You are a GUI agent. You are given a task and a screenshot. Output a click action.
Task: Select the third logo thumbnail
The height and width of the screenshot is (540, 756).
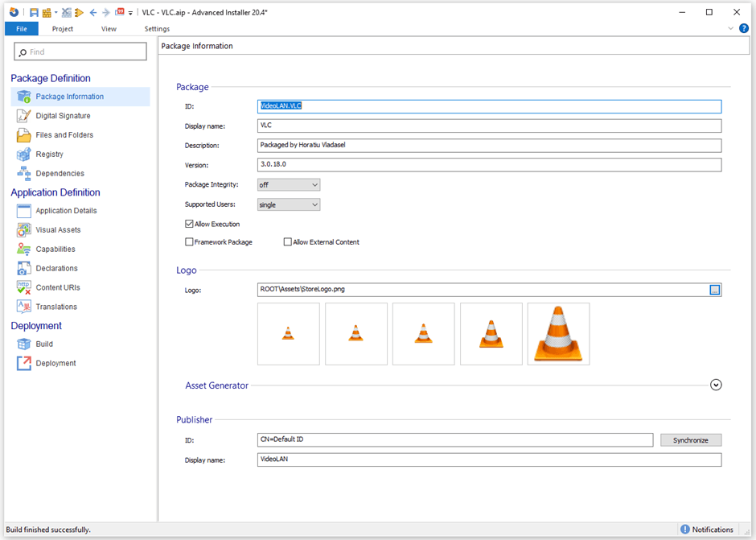(x=423, y=334)
